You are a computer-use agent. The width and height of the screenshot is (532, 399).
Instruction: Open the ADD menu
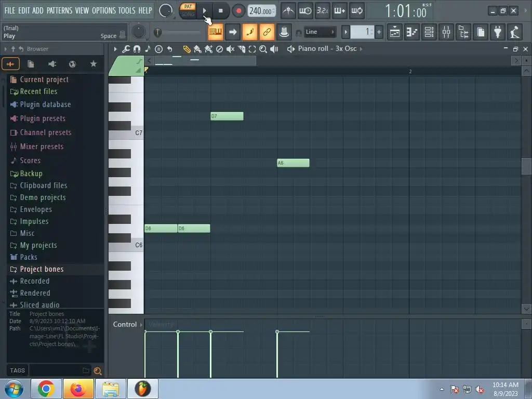coord(37,10)
